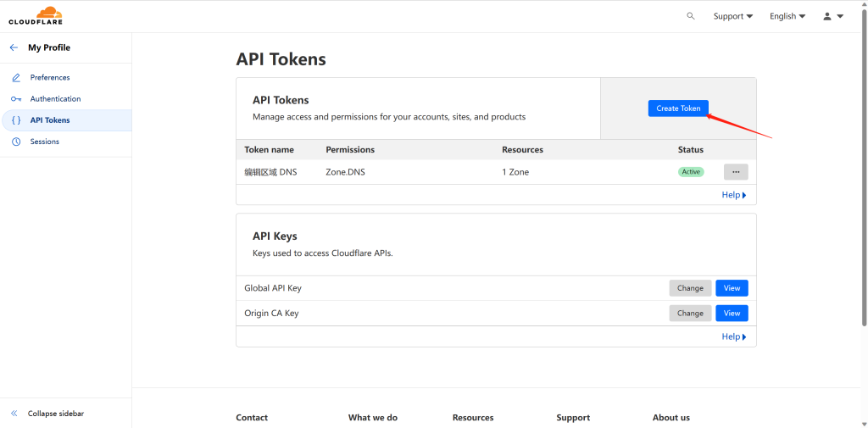Click the scrollbar down arrow
868x428 pixels.
click(865, 424)
